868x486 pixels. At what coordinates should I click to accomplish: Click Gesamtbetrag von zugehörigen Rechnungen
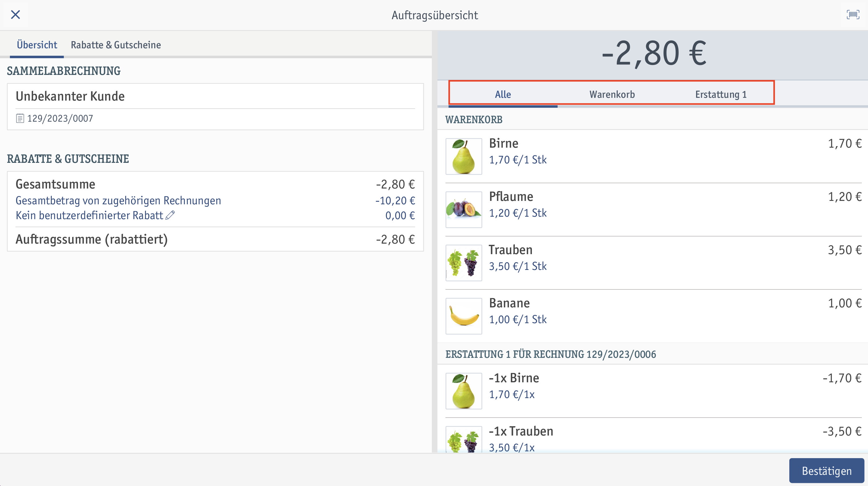(x=118, y=200)
